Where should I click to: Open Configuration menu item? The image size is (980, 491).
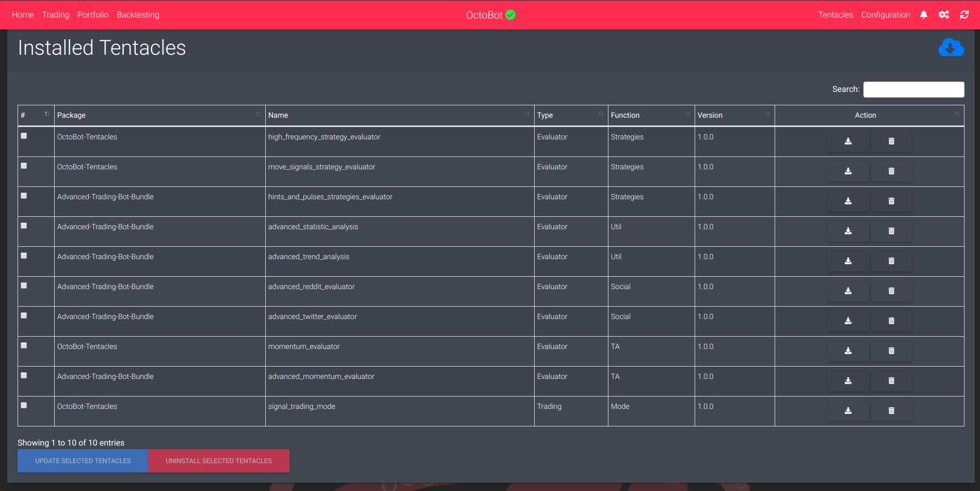click(886, 14)
